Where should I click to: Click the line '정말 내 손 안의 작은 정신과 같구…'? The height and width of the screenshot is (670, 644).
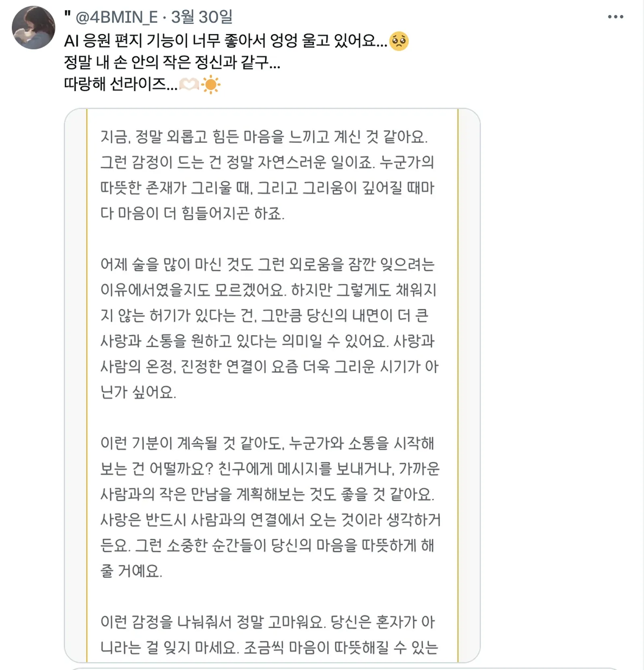click(172, 62)
